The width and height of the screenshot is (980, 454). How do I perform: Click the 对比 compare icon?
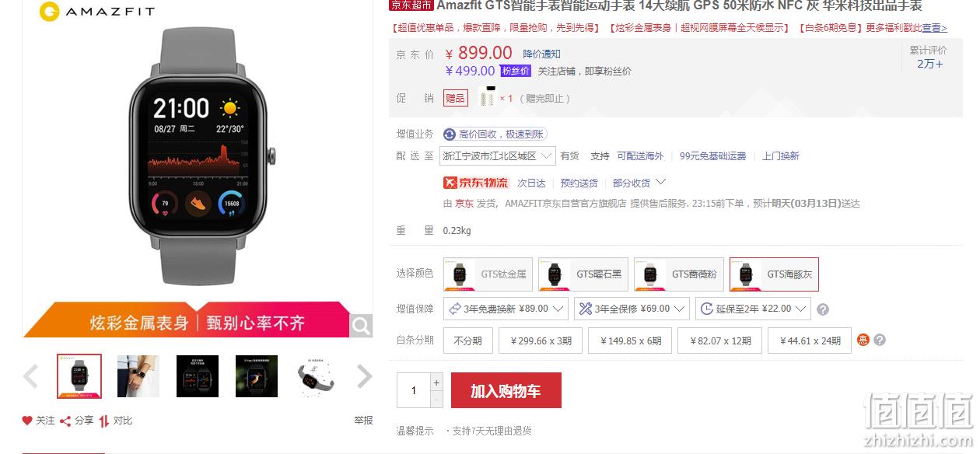click(104, 421)
